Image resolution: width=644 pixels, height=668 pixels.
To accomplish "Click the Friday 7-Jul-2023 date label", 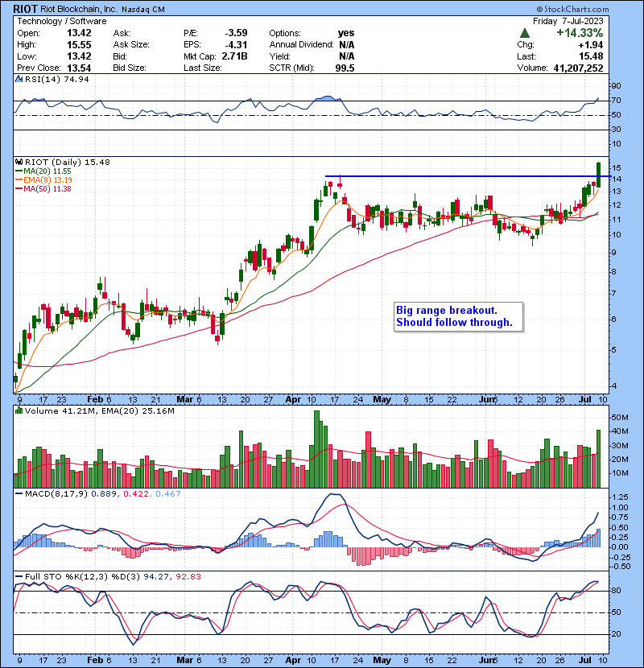I will (568, 21).
